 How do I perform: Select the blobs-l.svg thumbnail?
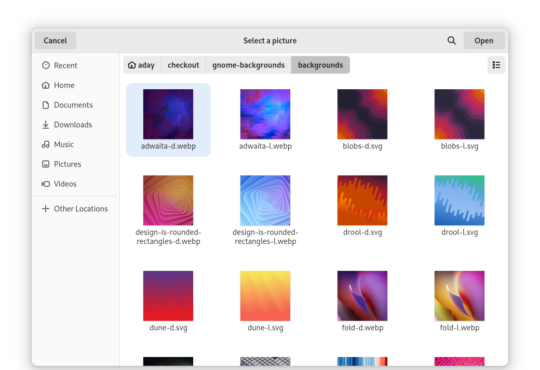[459, 114]
